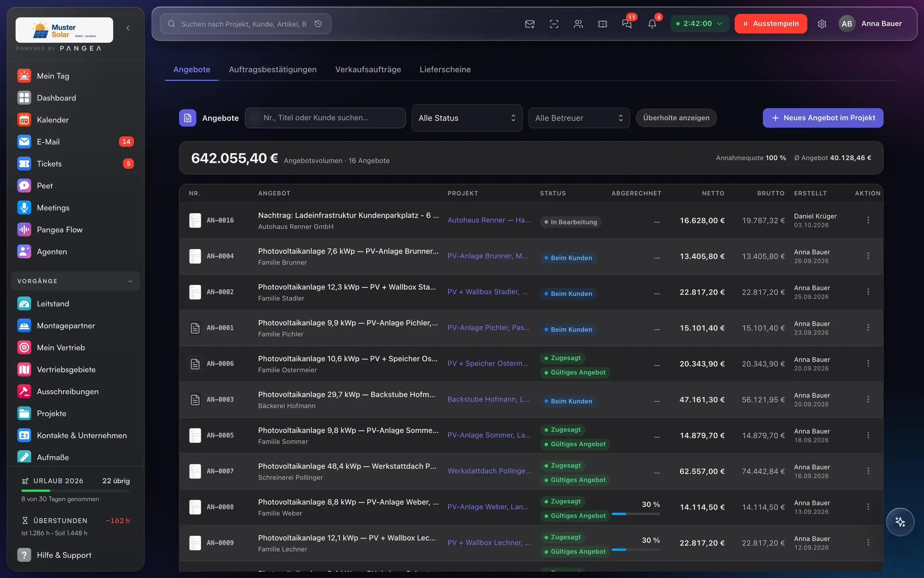Switch to the Auftragsbestätigungen tab
Screen dimensions: 924x578
point(273,69)
